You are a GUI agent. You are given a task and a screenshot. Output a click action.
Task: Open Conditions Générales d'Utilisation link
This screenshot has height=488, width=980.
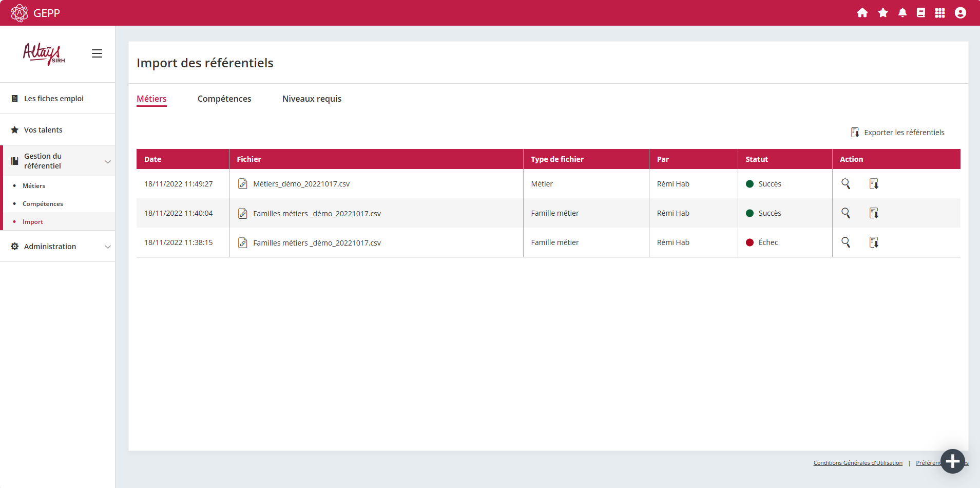coord(857,463)
